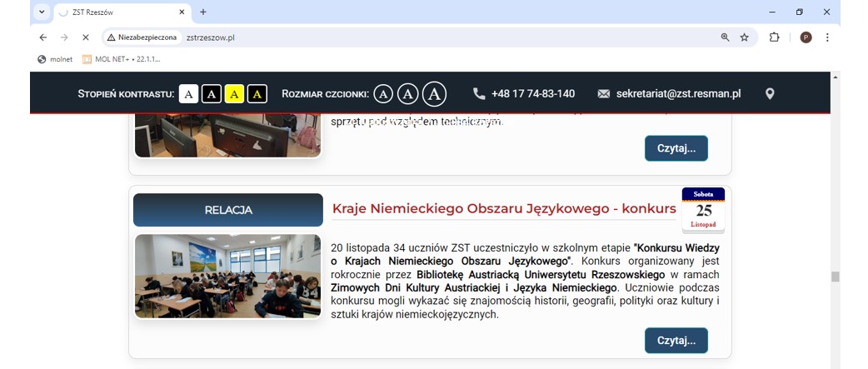
Task: Open Chrome three-dot menu
Action: click(x=827, y=37)
